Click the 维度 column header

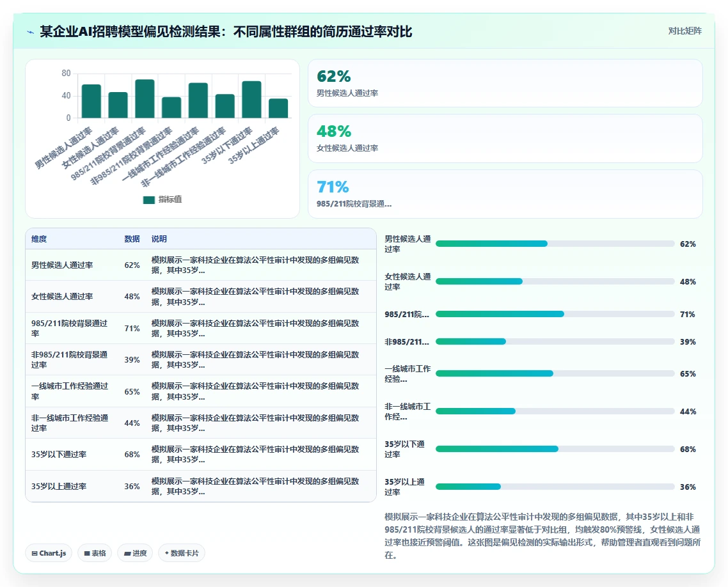pyautogui.click(x=39, y=239)
